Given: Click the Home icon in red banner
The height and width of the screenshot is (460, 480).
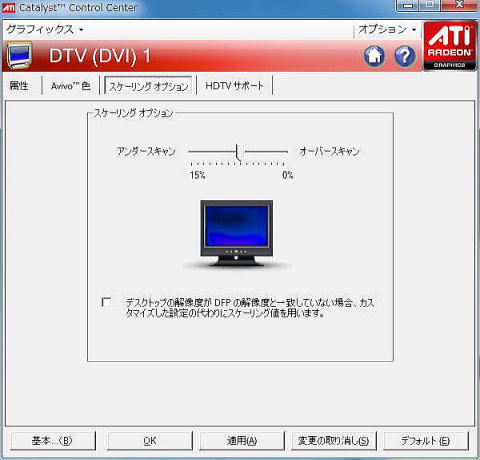Looking at the screenshot, I should (x=374, y=56).
